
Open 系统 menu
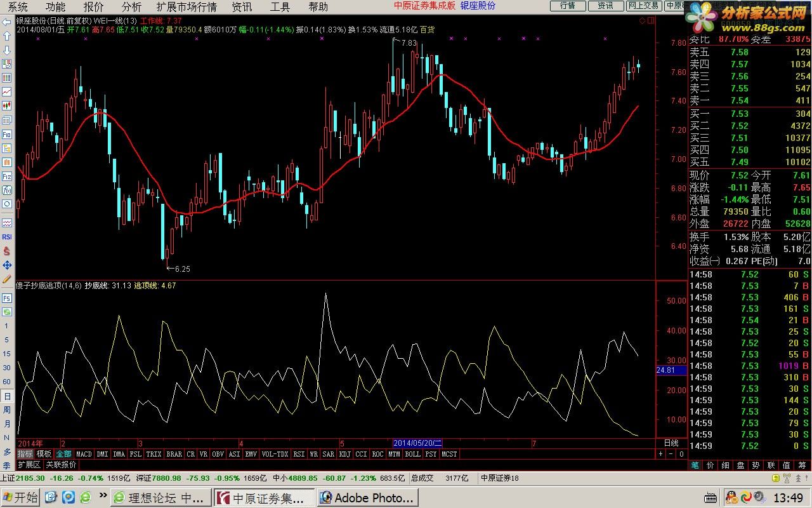coord(18,7)
